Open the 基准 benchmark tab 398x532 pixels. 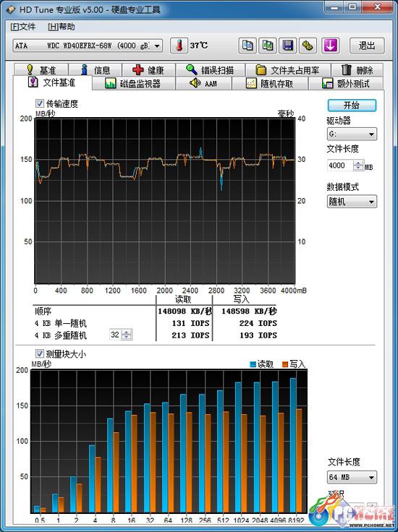[x=41, y=70]
